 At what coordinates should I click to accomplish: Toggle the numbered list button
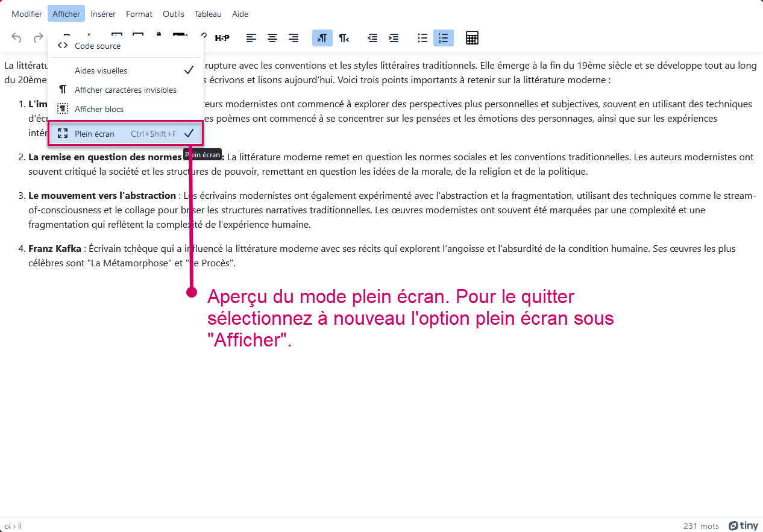coord(444,38)
